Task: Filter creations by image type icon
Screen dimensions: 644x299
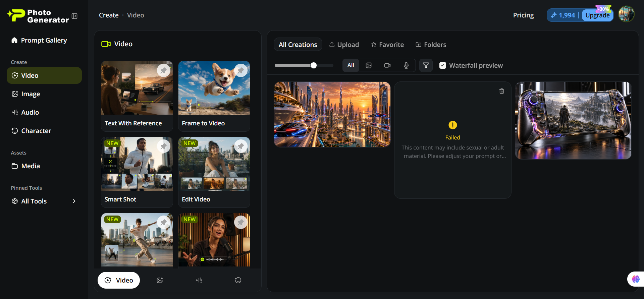Action: (x=369, y=65)
